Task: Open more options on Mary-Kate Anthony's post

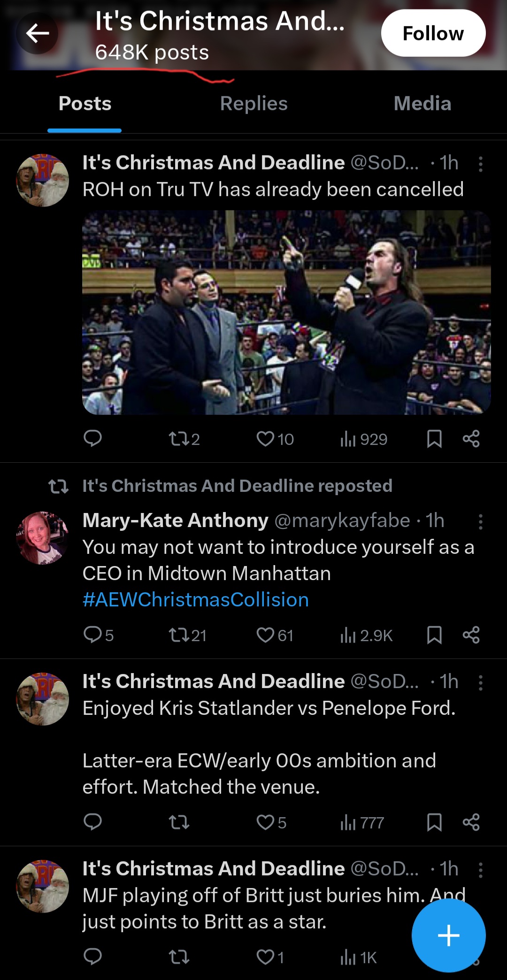Action: 480,521
